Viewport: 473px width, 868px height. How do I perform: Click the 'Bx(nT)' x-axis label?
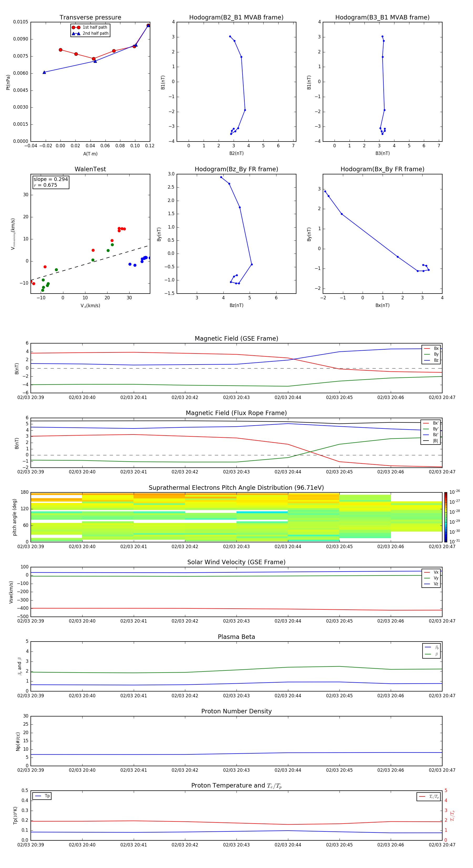coord(382,305)
